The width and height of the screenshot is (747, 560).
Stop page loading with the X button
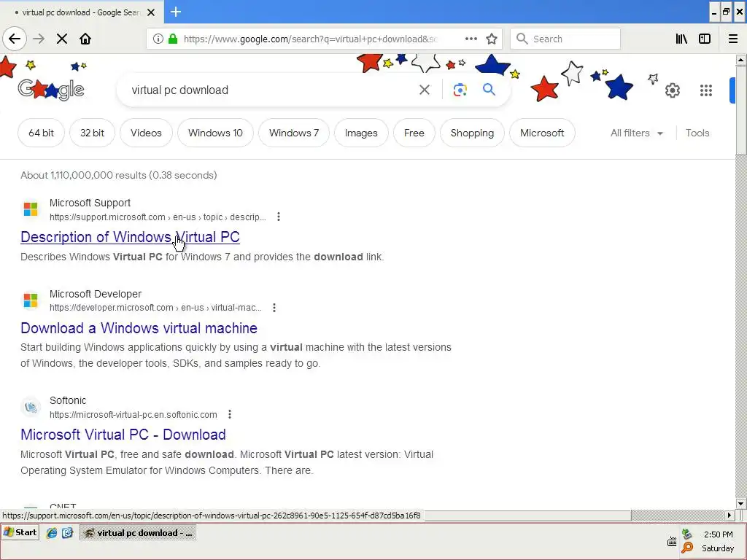pyautogui.click(x=62, y=39)
